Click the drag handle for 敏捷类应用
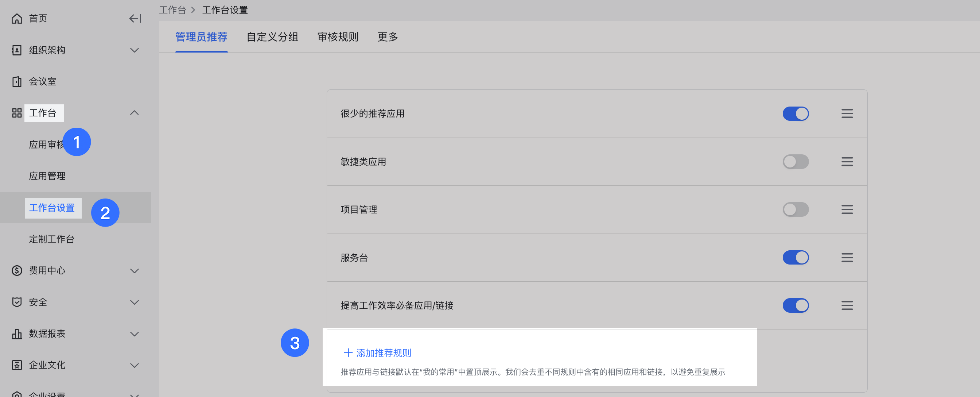The image size is (980, 397). (847, 162)
